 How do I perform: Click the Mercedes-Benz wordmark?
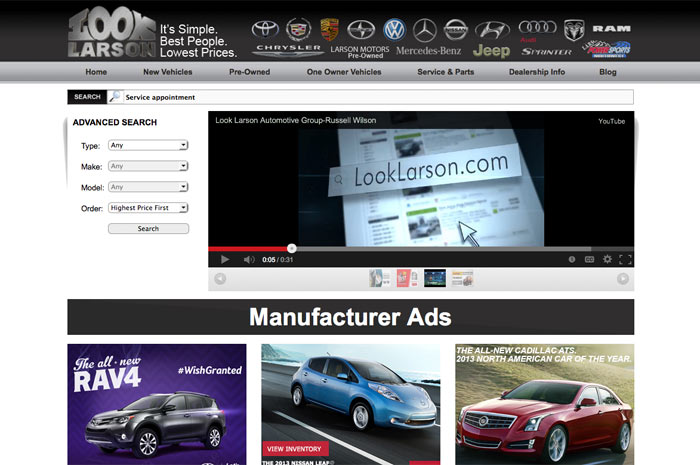click(429, 51)
